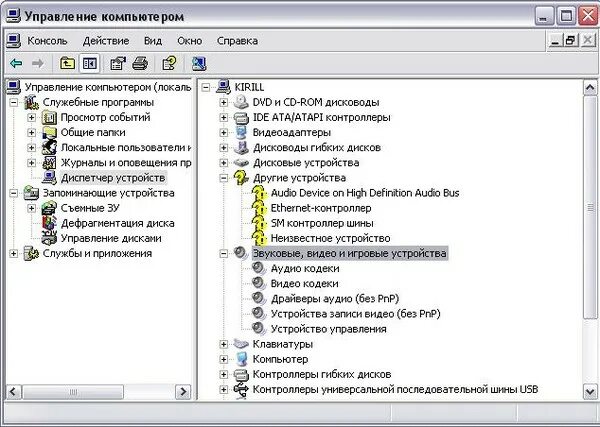Expand Службы и приложения node

point(14,254)
